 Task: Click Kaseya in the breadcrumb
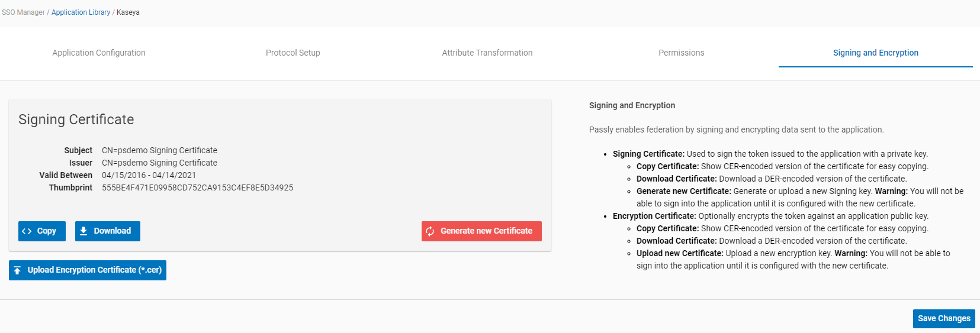tap(128, 12)
